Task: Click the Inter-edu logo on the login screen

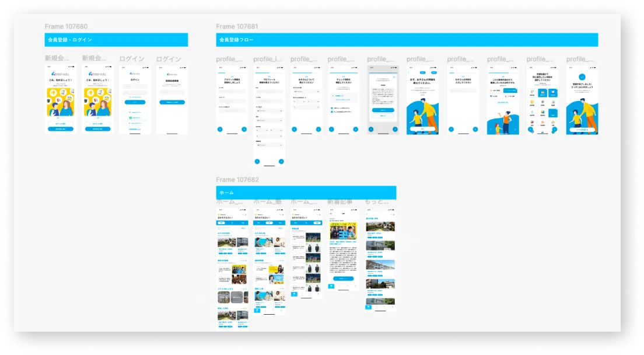Action: [135, 74]
